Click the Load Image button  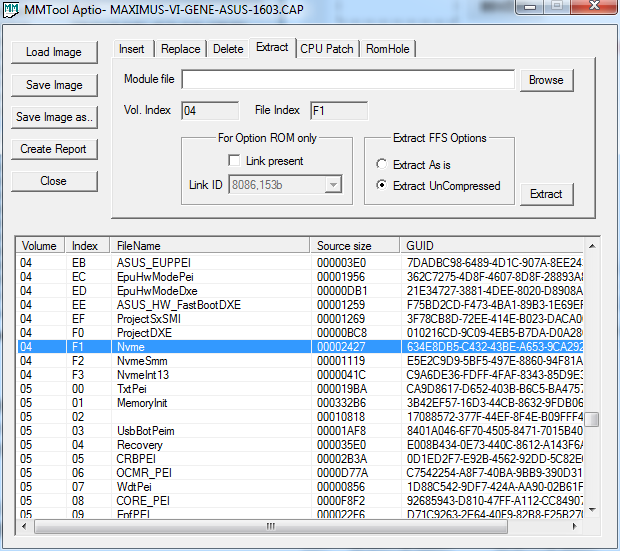tap(54, 52)
